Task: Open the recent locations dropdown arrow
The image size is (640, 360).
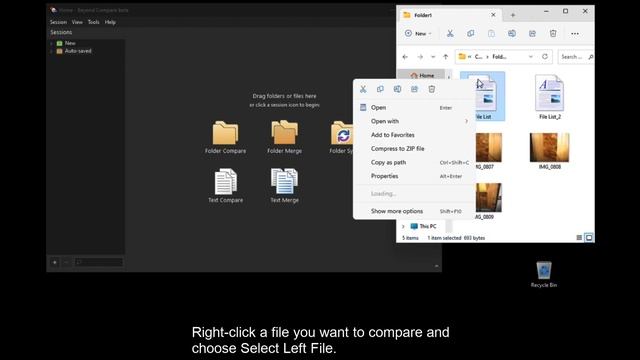Action: [433, 57]
